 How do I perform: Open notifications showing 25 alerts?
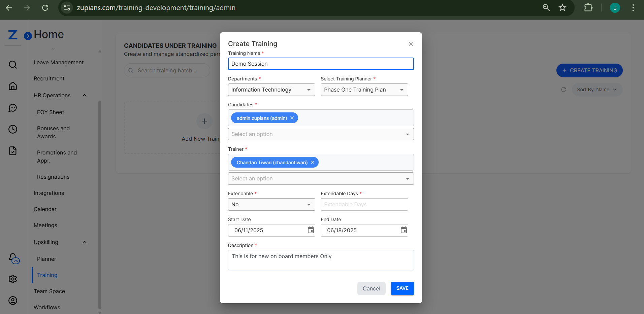point(12,257)
